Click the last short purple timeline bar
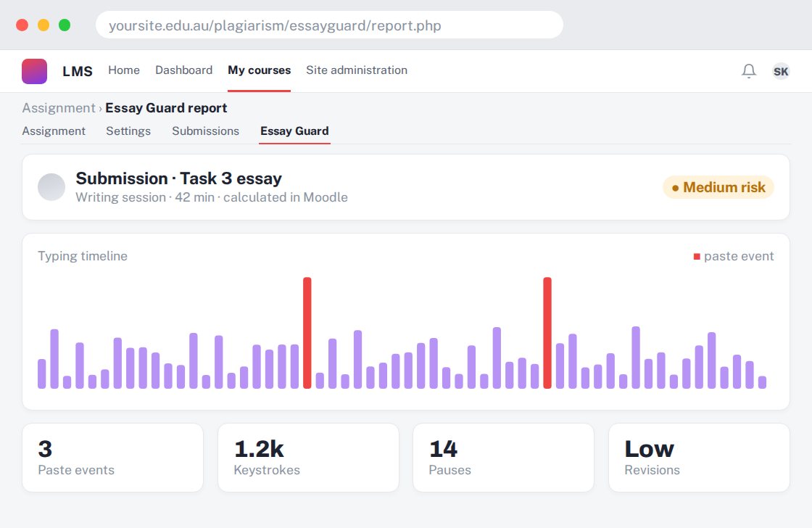812x528 pixels. [x=762, y=382]
